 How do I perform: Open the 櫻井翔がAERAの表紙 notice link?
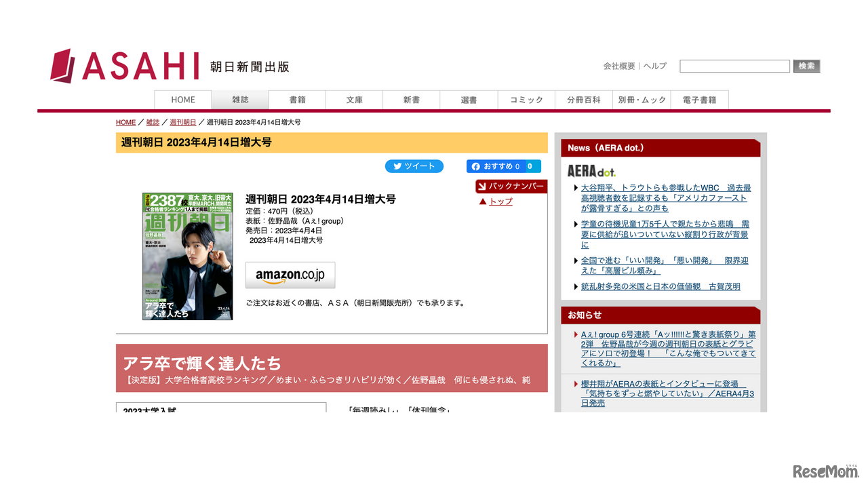click(667, 393)
